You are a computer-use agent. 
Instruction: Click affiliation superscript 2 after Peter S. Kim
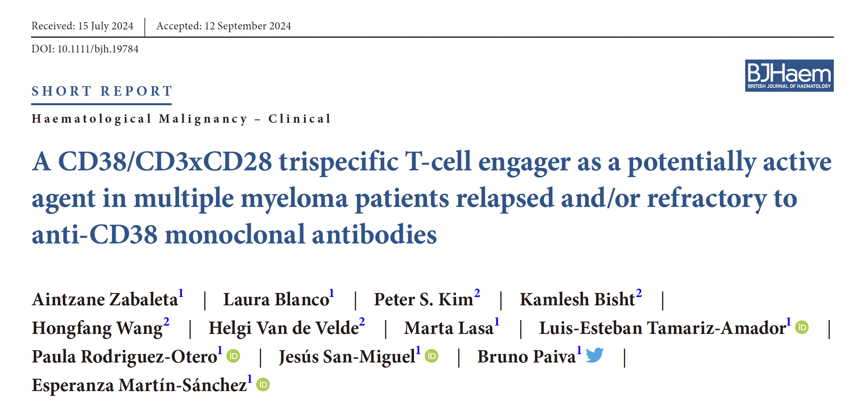tap(477, 293)
